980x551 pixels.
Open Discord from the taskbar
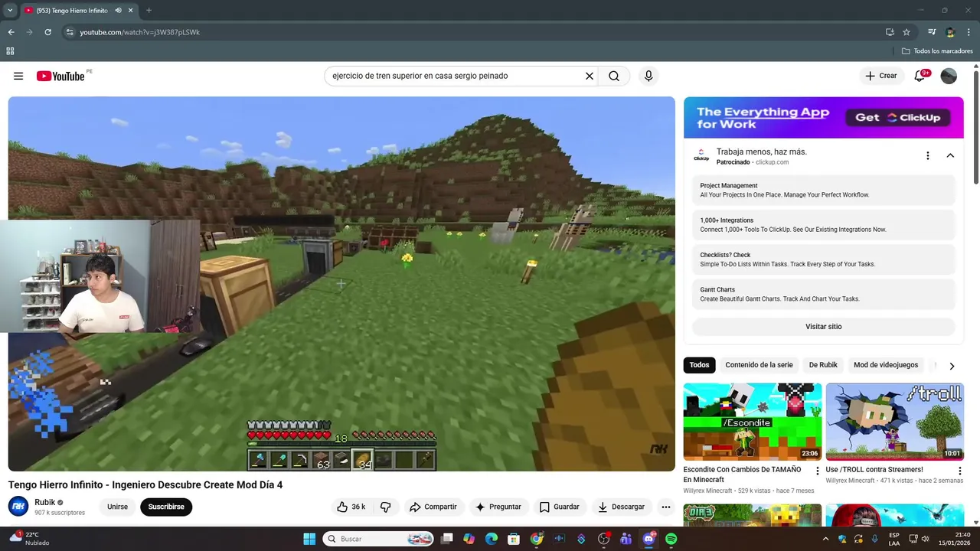648,539
